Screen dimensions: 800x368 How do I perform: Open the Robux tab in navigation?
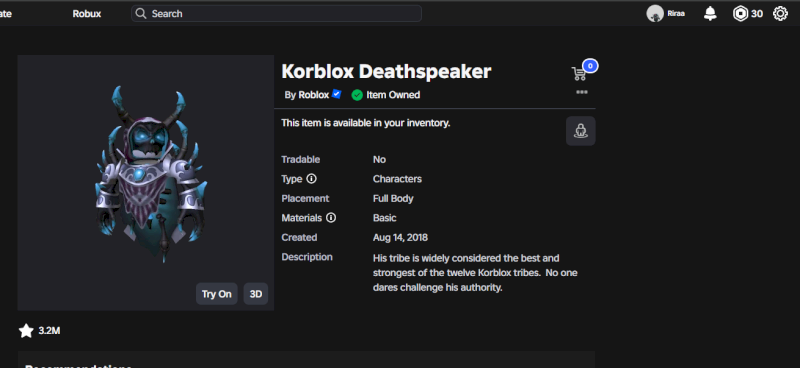click(87, 14)
